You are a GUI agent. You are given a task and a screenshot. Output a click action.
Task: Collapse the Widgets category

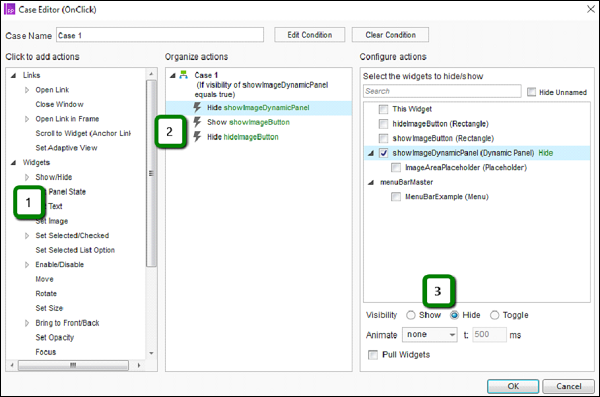point(13,163)
